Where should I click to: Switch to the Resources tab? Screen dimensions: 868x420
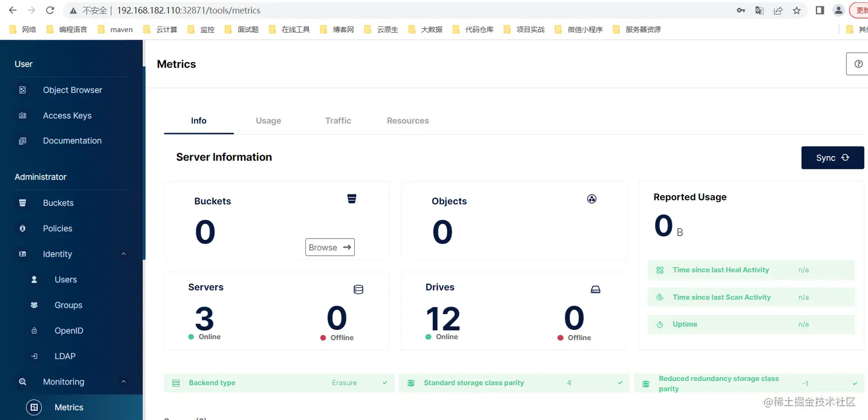click(408, 120)
